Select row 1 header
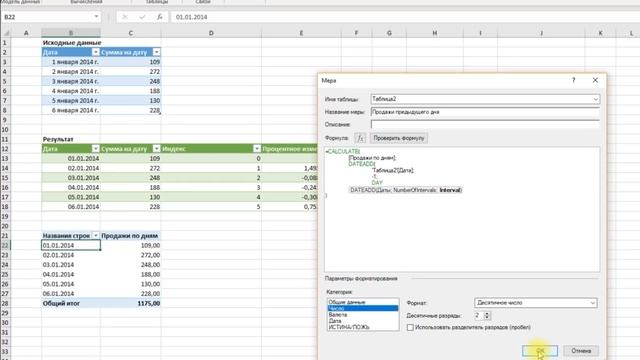The image size is (640, 360). coord(5,42)
